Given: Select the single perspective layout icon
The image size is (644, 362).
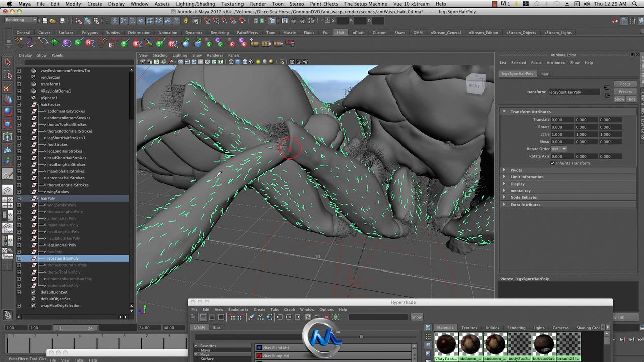Looking at the screenshot, I should click(8, 191).
